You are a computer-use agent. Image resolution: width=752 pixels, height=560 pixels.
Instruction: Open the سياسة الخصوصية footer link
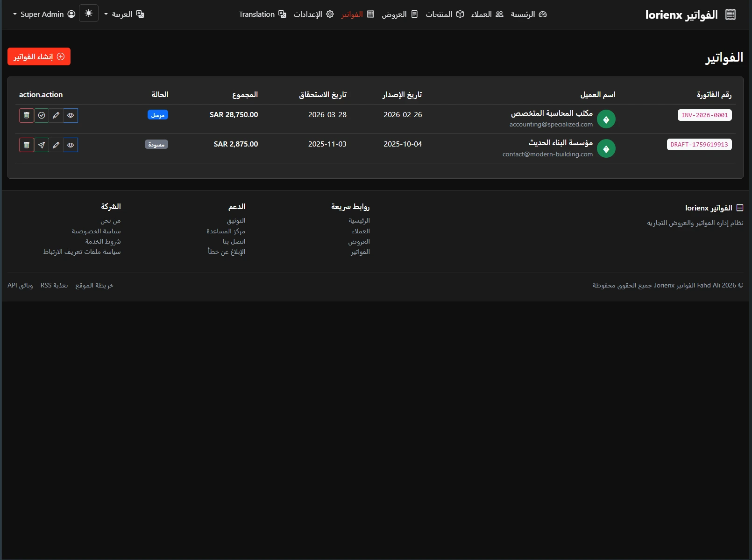[96, 231]
